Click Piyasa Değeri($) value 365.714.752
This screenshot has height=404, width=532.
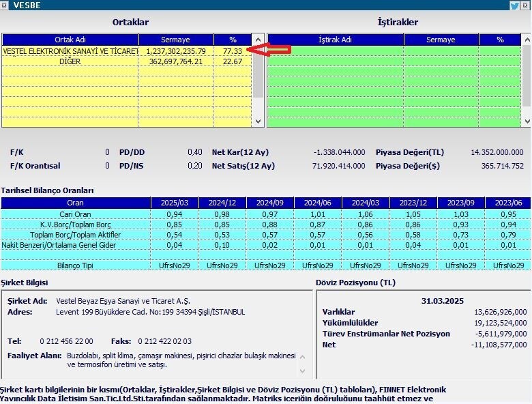click(x=503, y=166)
